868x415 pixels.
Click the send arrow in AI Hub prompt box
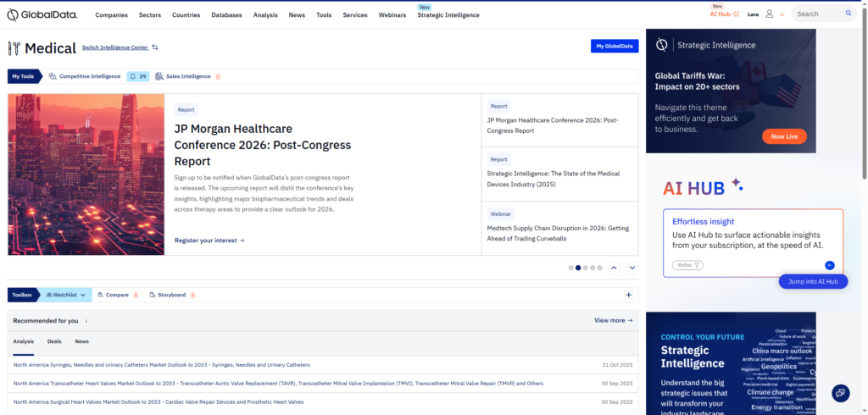tap(830, 265)
